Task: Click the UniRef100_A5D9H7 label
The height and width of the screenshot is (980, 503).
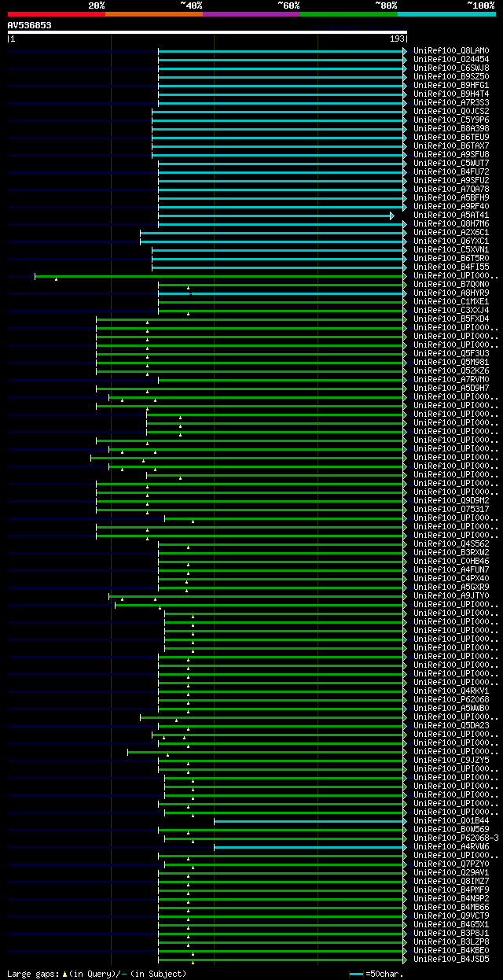Action: click(x=451, y=388)
